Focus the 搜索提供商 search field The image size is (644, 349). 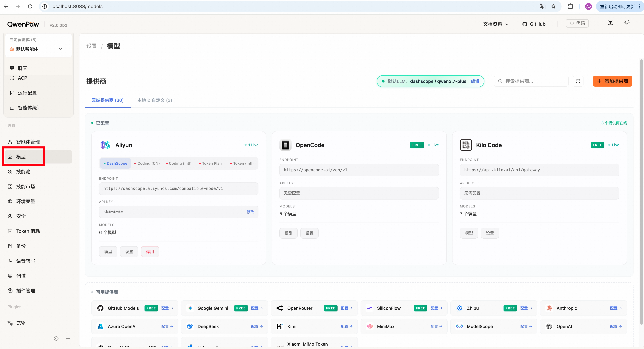531,81
